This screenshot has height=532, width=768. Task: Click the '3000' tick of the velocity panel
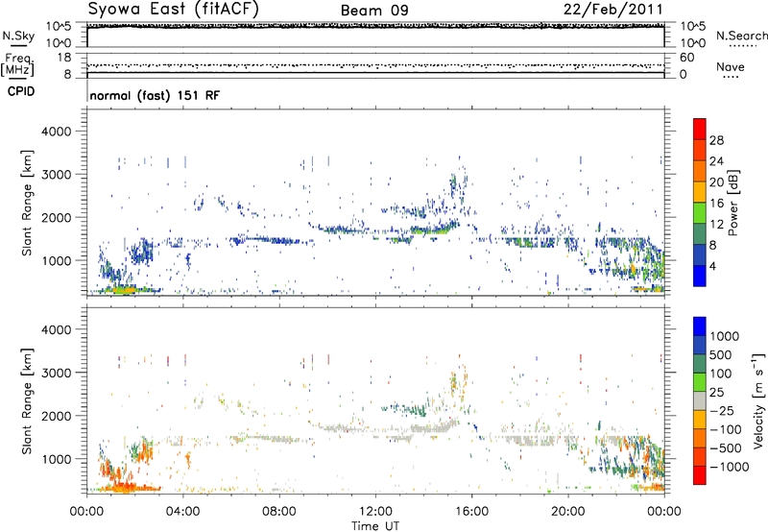pos(56,373)
